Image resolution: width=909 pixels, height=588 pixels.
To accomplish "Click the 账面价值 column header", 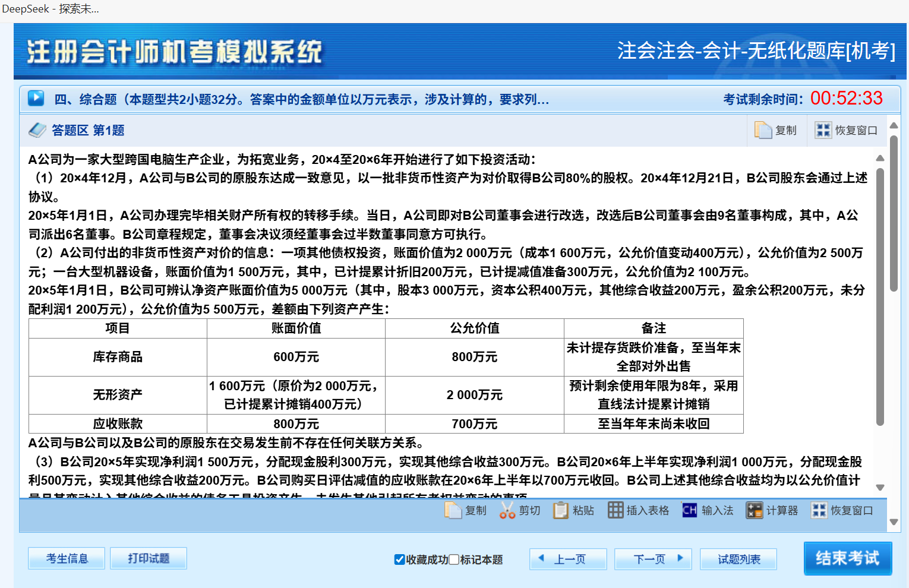I will pos(296,328).
